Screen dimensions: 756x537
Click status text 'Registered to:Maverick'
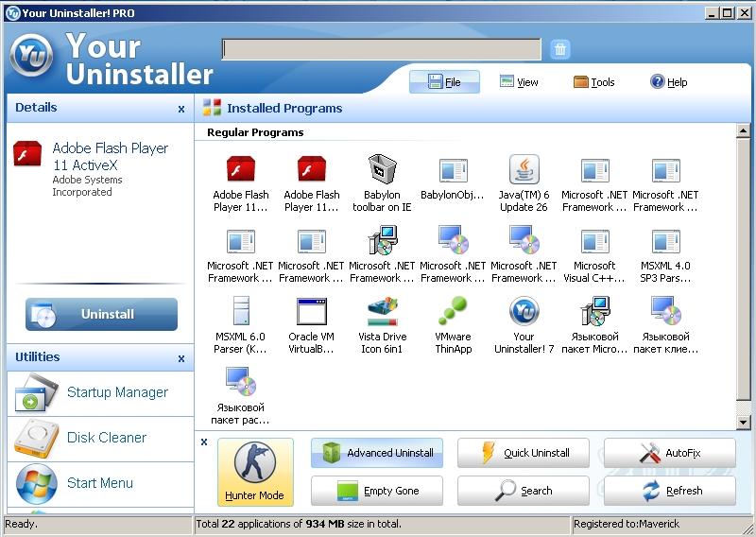tap(627, 524)
